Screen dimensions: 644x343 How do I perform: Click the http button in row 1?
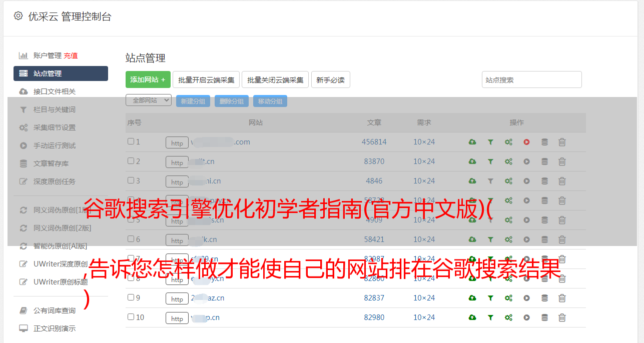(x=177, y=142)
